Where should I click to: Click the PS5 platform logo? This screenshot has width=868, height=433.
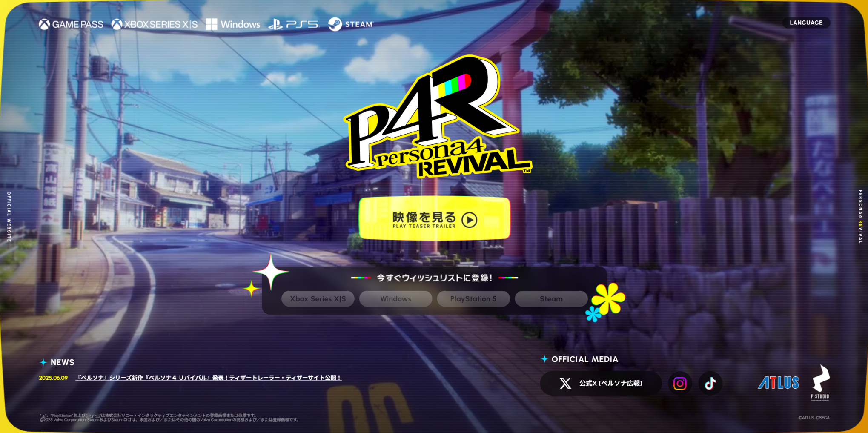click(x=294, y=24)
